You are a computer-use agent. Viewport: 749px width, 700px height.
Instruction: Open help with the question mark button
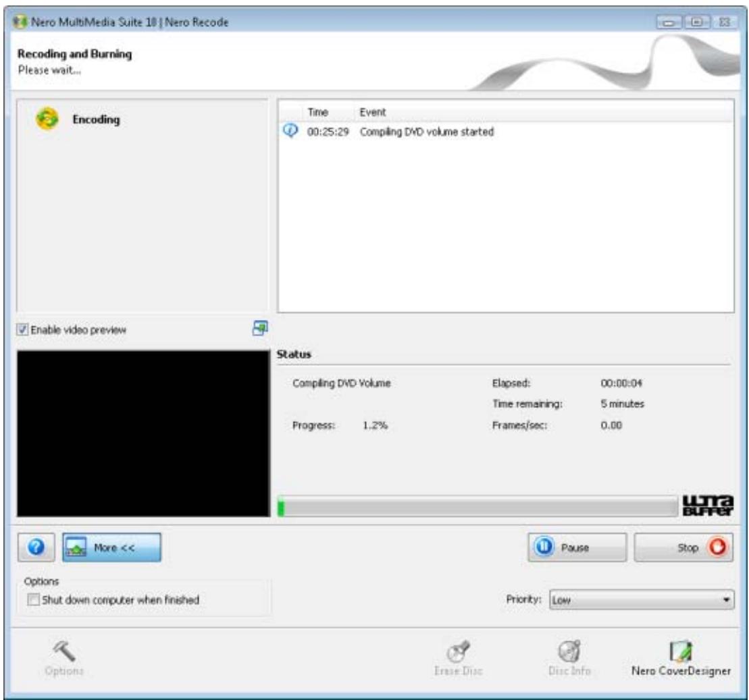(36, 547)
